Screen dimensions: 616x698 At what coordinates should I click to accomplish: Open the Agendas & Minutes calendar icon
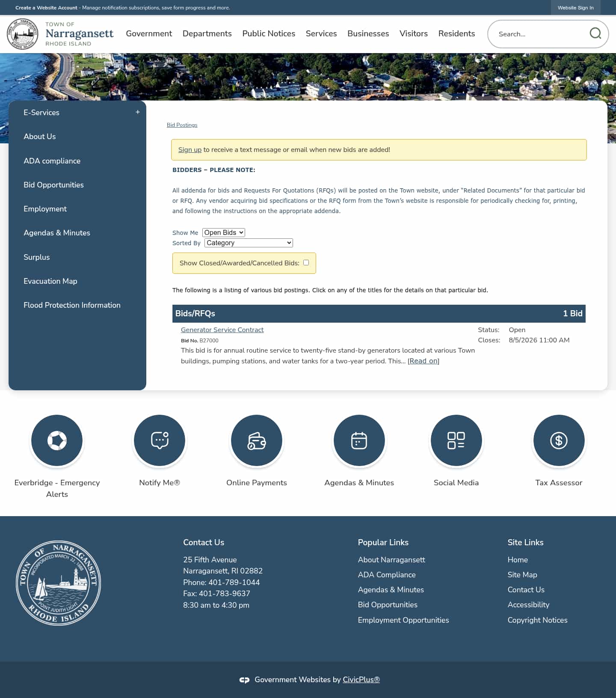tap(359, 440)
